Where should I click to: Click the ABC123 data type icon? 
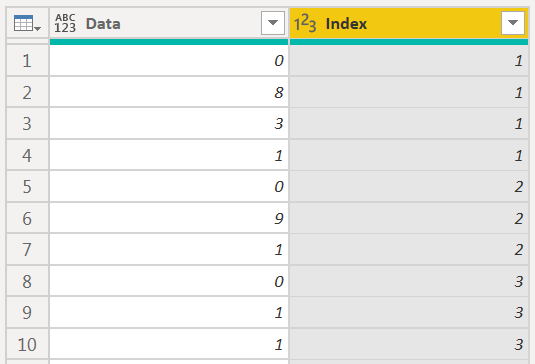[x=65, y=23]
